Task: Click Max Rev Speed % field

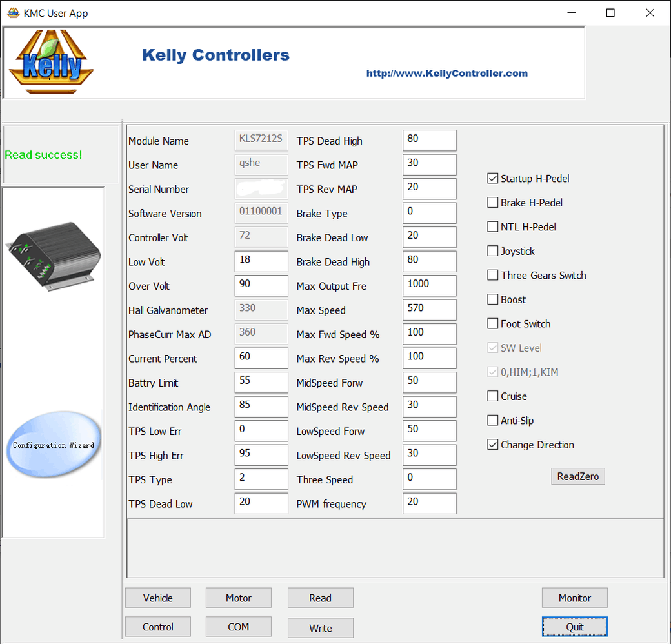Action: pos(429,358)
